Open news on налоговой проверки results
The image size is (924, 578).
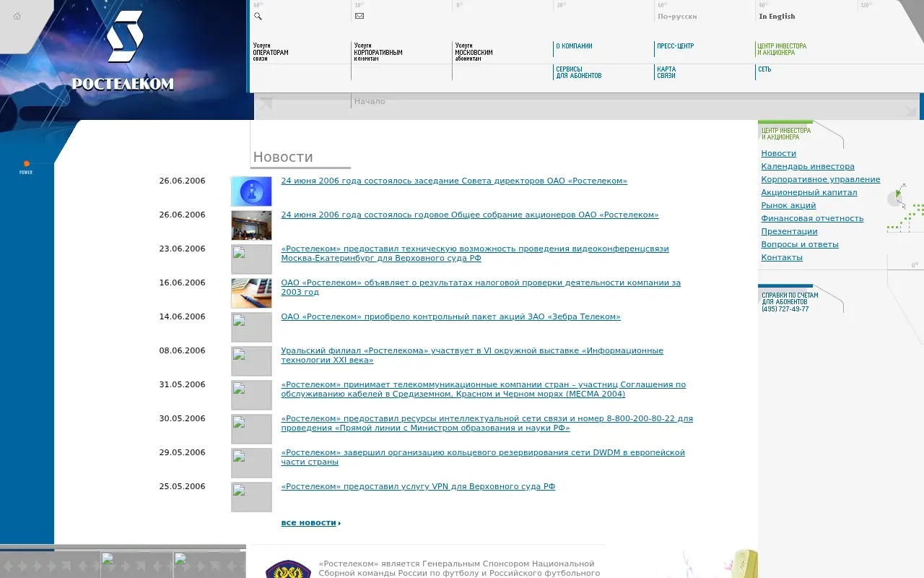481,287
